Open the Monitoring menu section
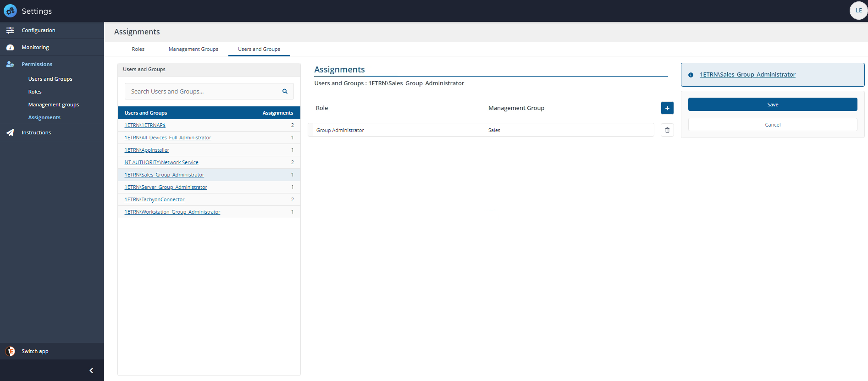 coord(35,47)
